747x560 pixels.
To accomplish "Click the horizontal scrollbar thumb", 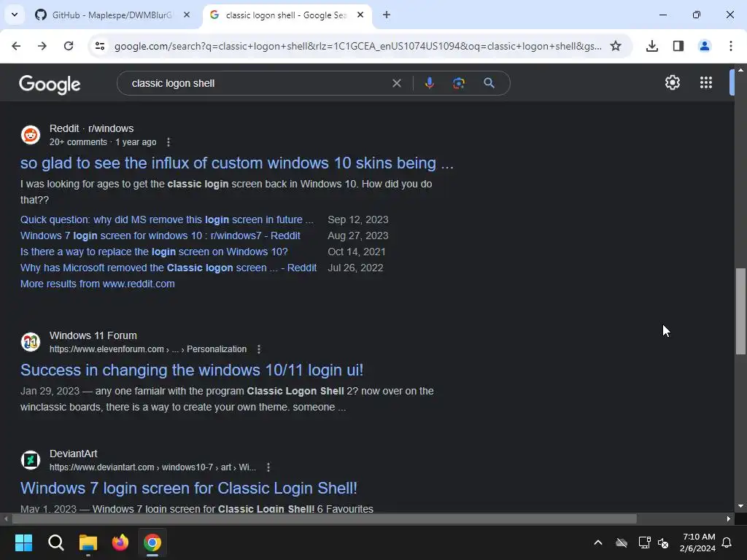I will pyautogui.click(x=325, y=518).
